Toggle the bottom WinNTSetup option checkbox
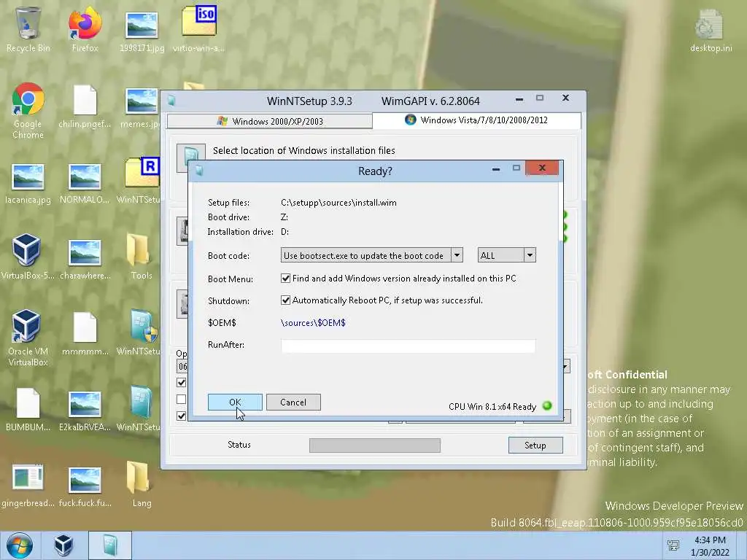 181,416
